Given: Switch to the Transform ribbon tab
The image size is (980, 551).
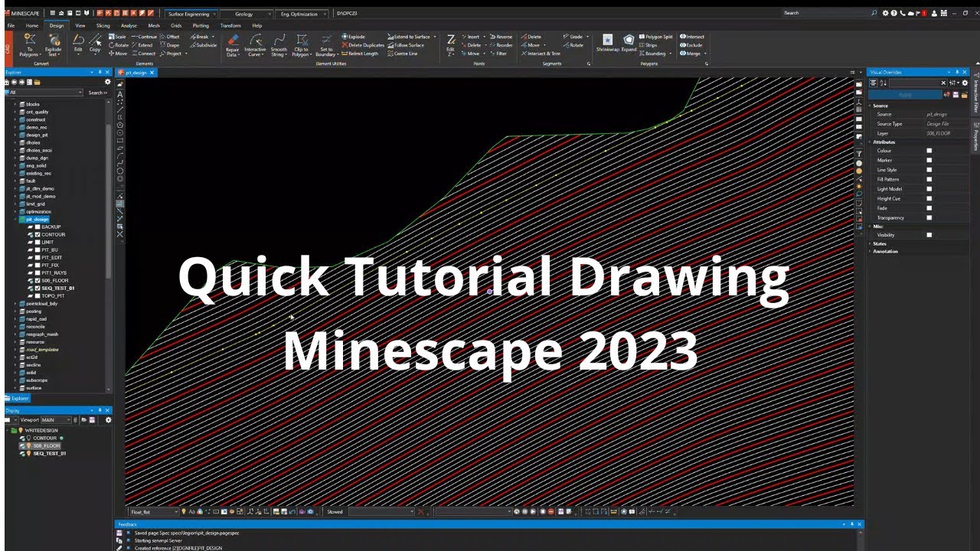Looking at the screenshot, I should 230,25.
